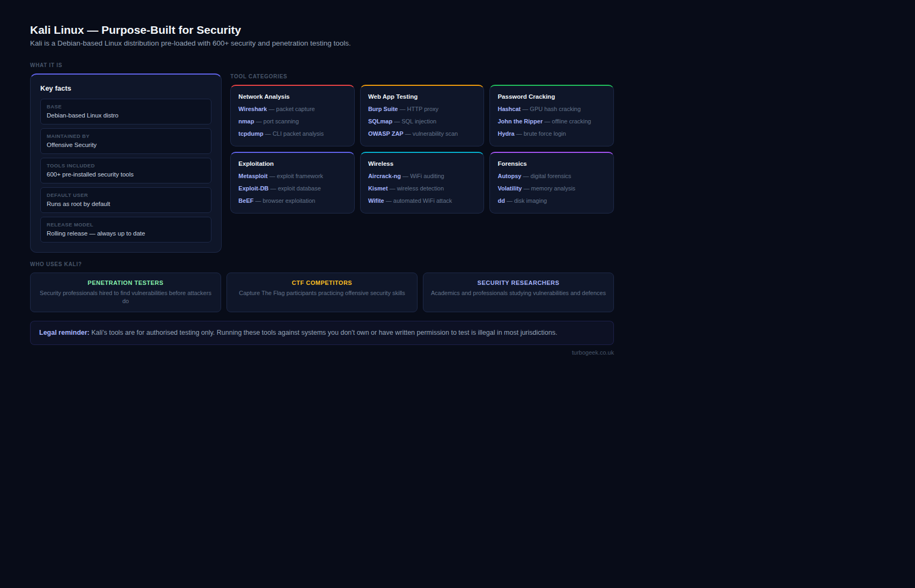This screenshot has width=915, height=588.
Task: Click the Default User root fact box
Action: [126, 200]
